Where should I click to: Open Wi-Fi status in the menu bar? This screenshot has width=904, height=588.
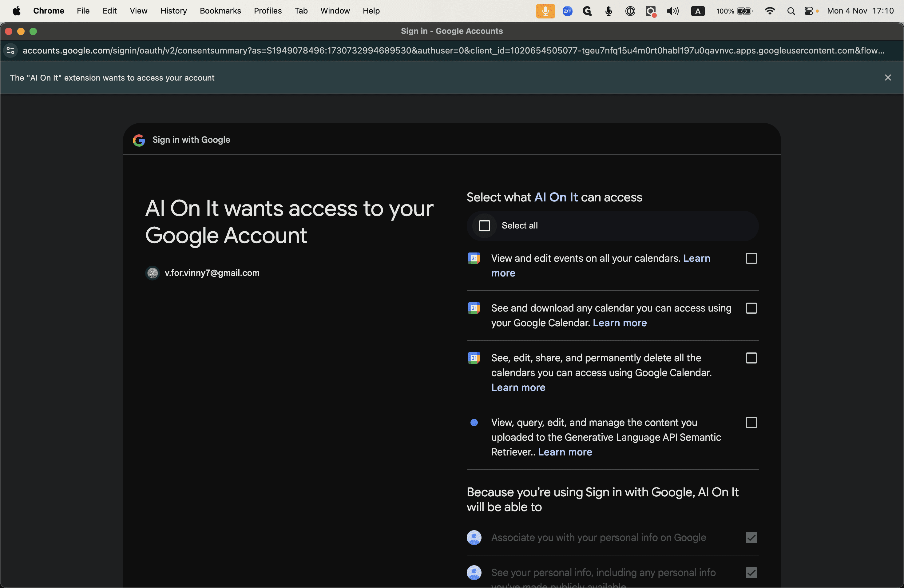coord(770,11)
